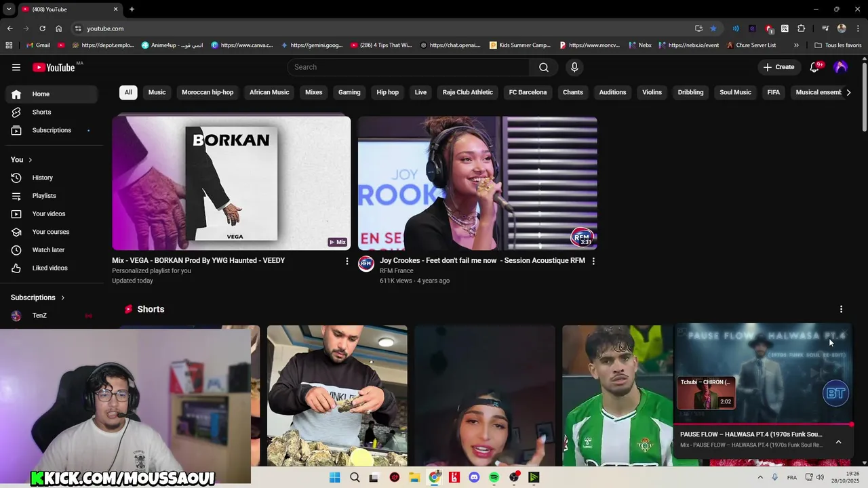
Task: Open Spotify from the taskbar
Action: coord(494,477)
